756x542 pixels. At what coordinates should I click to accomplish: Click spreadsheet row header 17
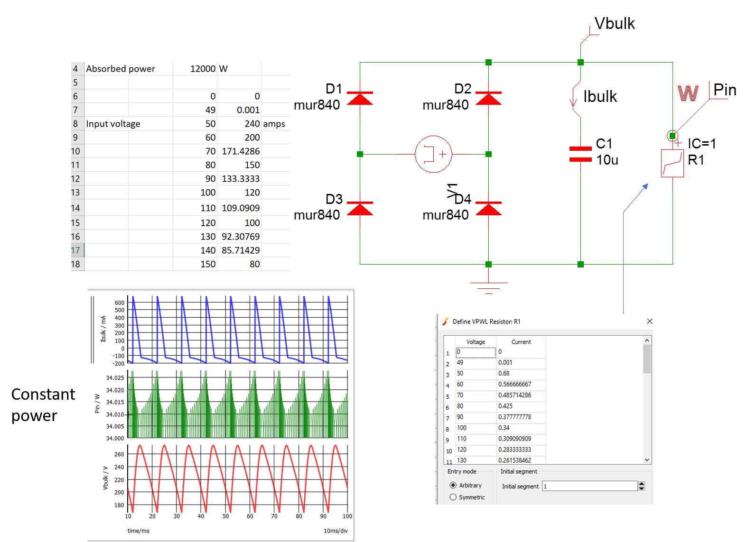pyautogui.click(x=77, y=250)
